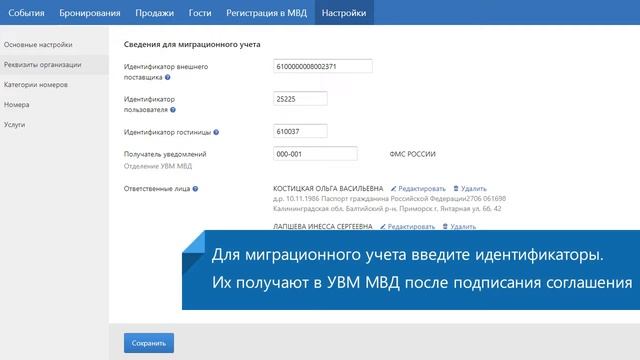
Task: Click the name ЛАПШЕВА ИНЕССА СЕРГЕЕВНА
Action: tap(323, 227)
